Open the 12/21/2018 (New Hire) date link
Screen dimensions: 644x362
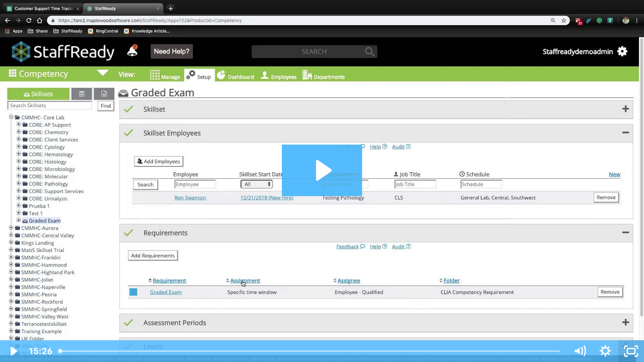267,198
